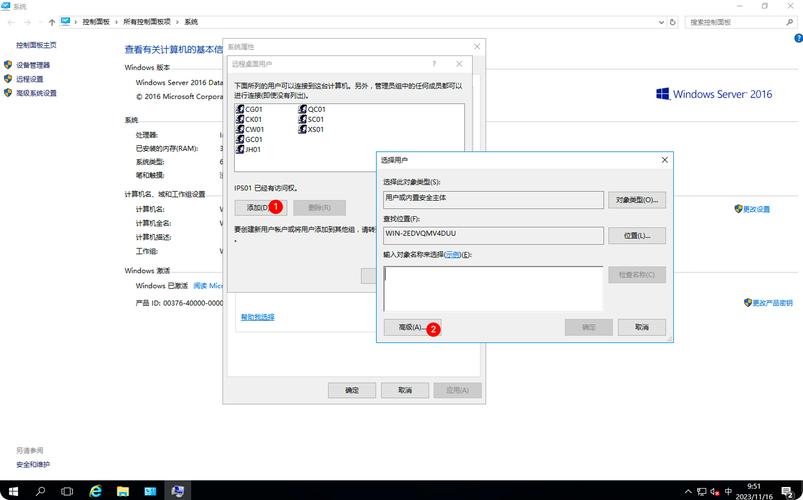Open 设备管理器 from the left sidebar

pyautogui.click(x=32, y=65)
